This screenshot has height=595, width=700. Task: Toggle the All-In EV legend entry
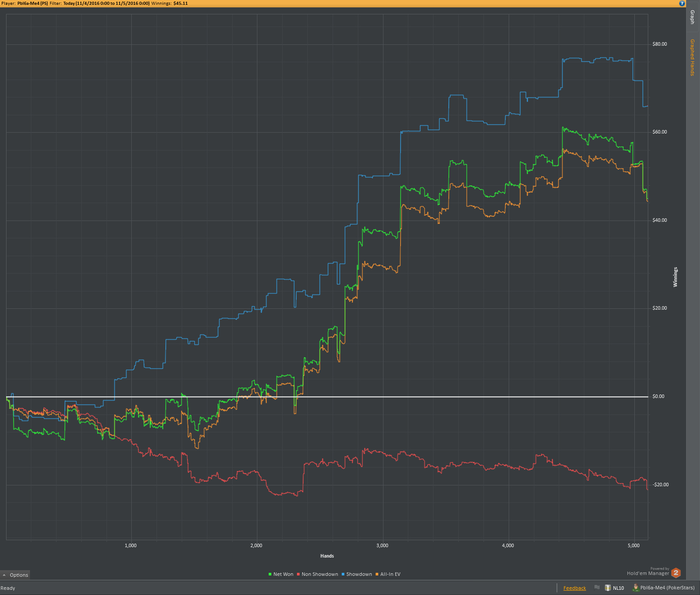pyautogui.click(x=388, y=574)
